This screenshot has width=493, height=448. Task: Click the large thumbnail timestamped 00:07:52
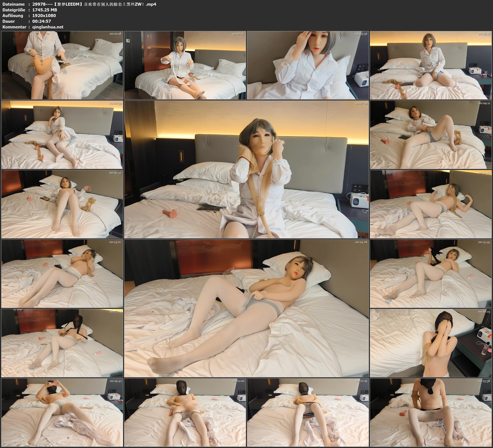(x=246, y=169)
